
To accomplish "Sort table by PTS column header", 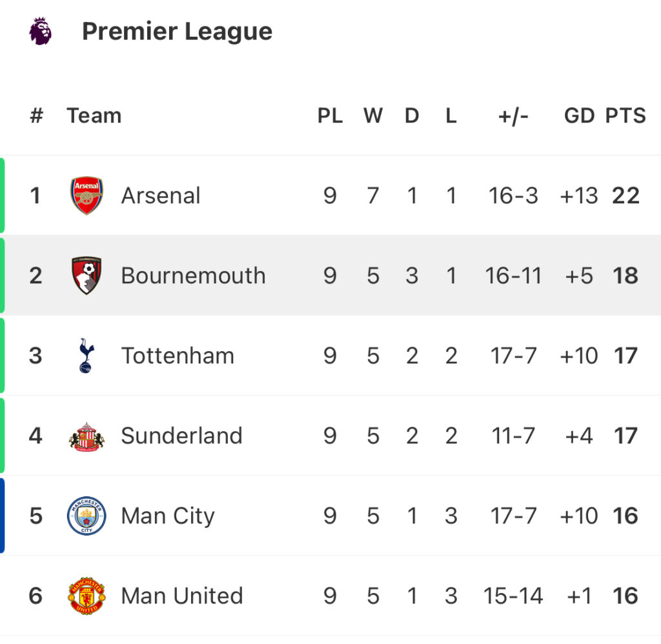I will (x=625, y=116).
